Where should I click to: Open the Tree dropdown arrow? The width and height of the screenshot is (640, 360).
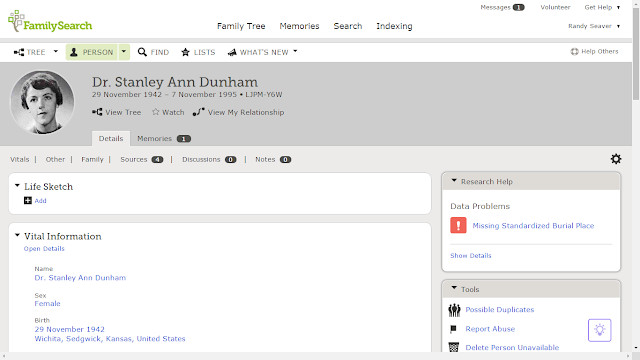[56, 51]
